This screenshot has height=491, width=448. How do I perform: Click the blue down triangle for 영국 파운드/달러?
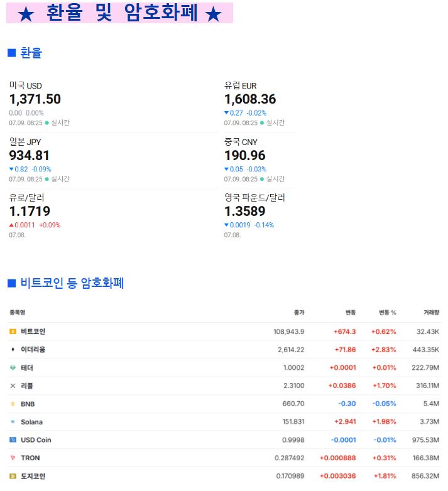[226, 225]
